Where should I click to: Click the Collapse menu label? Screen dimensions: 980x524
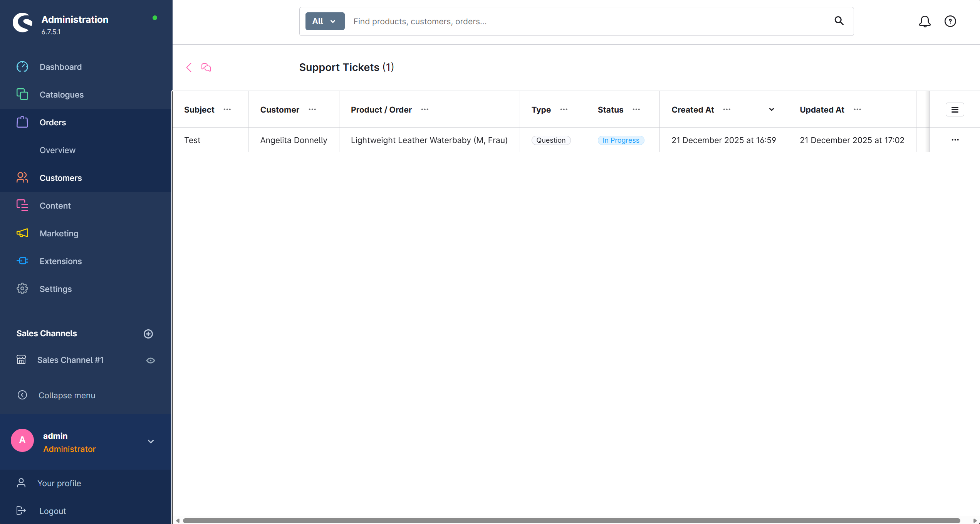[67, 395]
